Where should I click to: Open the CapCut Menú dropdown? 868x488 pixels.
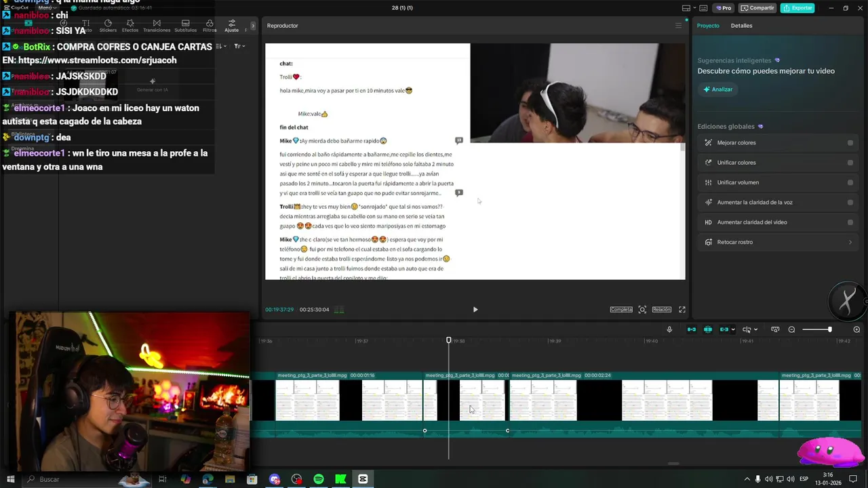47,7
